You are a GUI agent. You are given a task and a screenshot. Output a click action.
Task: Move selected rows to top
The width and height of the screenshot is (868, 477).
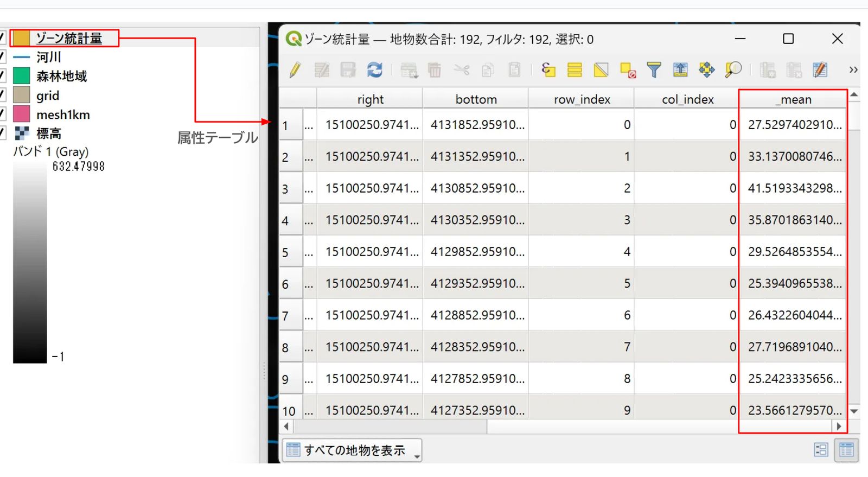click(x=680, y=70)
